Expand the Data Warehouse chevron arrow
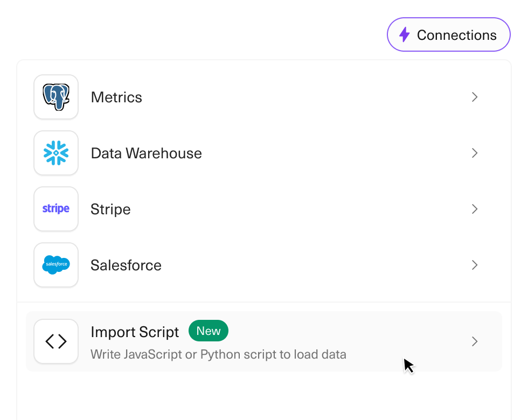528x420 pixels. click(x=475, y=153)
